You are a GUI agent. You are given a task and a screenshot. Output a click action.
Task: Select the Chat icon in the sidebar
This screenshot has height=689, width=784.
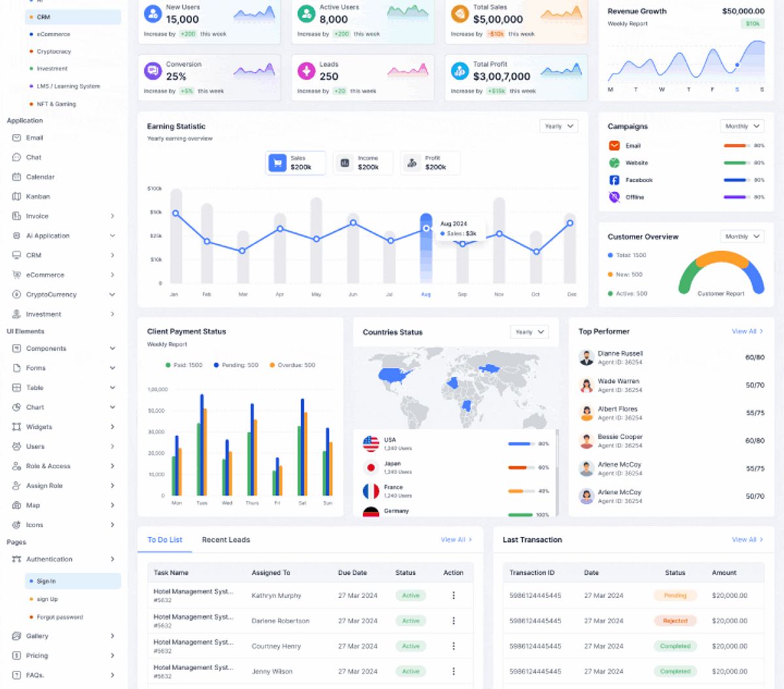(16, 157)
